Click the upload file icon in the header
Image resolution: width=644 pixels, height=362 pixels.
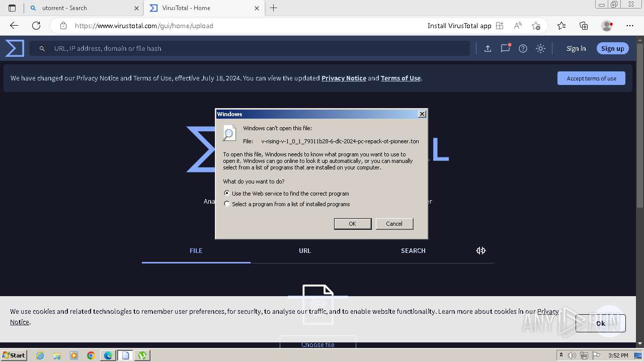click(x=488, y=48)
